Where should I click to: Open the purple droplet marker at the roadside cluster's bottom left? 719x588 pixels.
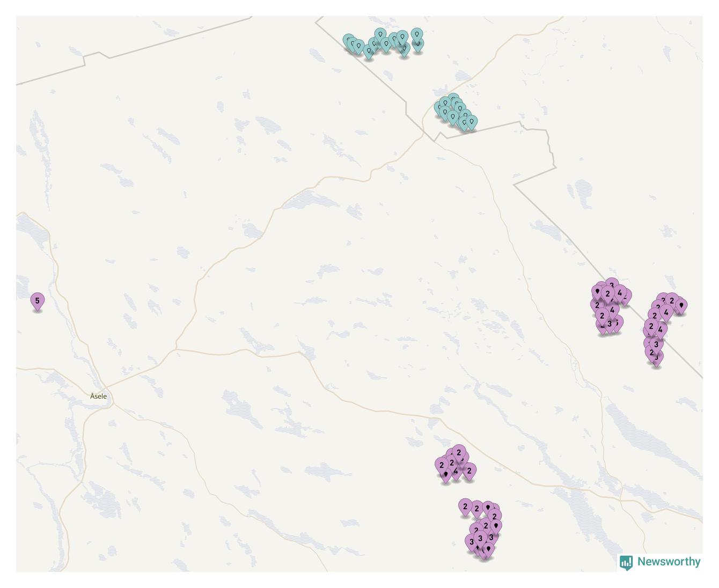pyautogui.click(x=446, y=475)
